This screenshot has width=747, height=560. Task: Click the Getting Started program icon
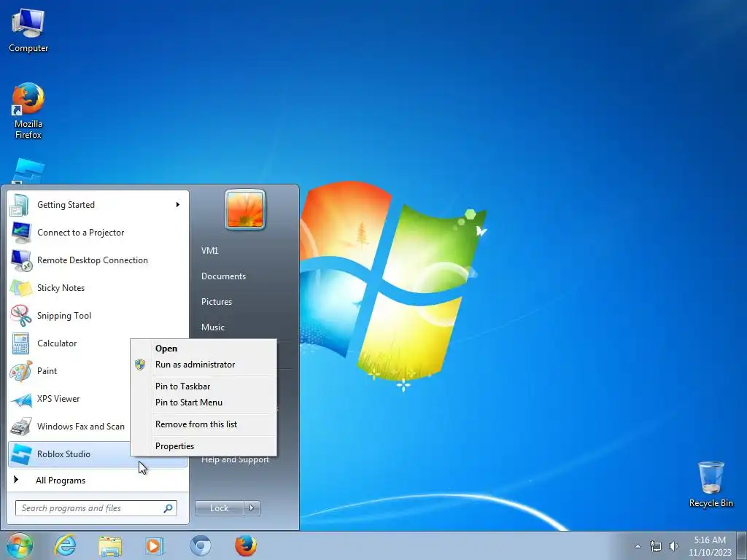click(20, 205)
